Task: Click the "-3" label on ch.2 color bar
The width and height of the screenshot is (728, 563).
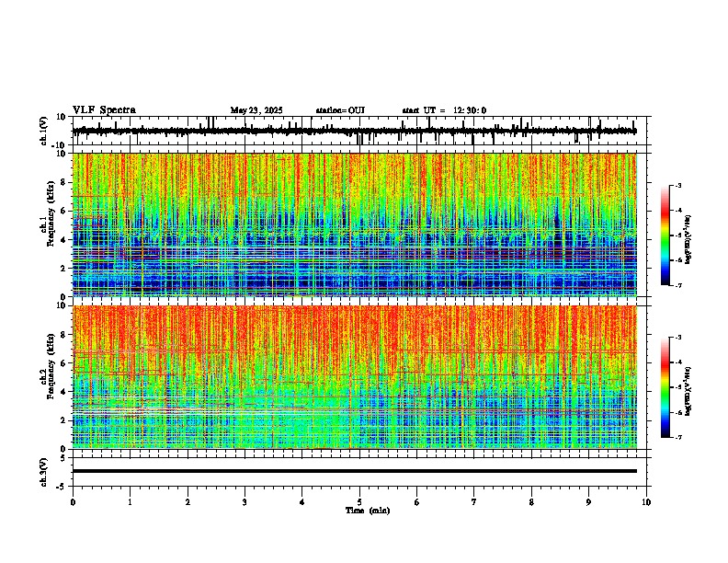Action: click(678, 338)
